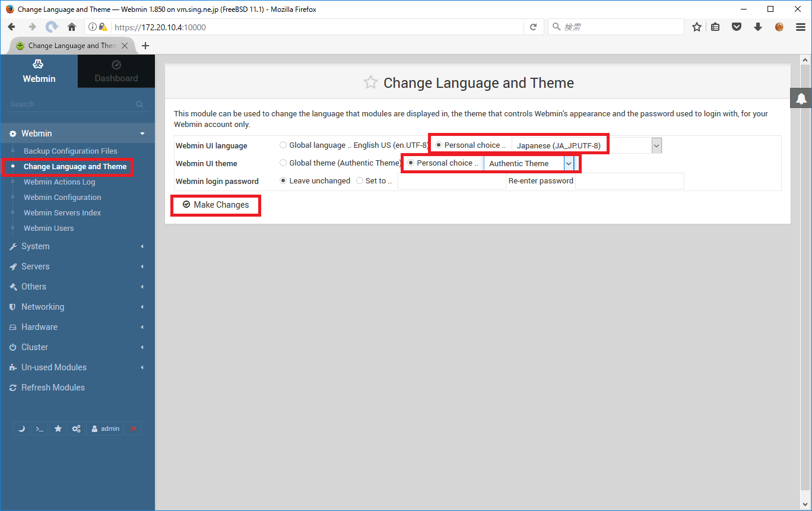
Task: Click the sidebar search magnifier icon
Action: click(139, 104)
